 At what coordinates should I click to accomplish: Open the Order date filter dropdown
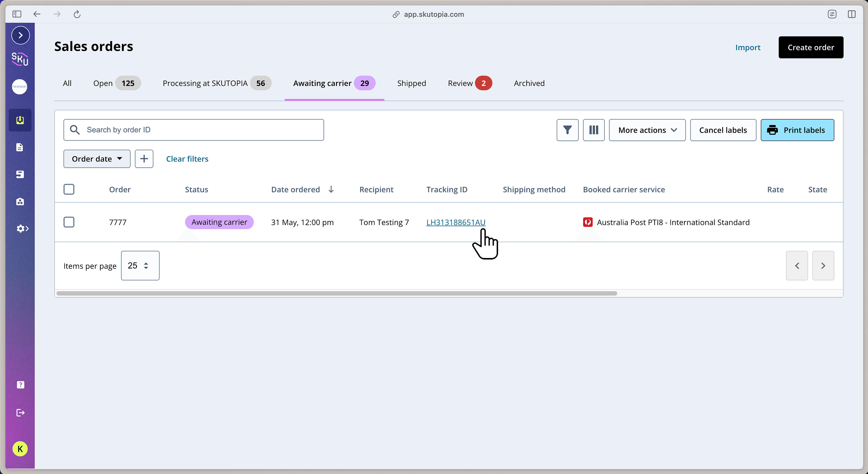[97, 159]
